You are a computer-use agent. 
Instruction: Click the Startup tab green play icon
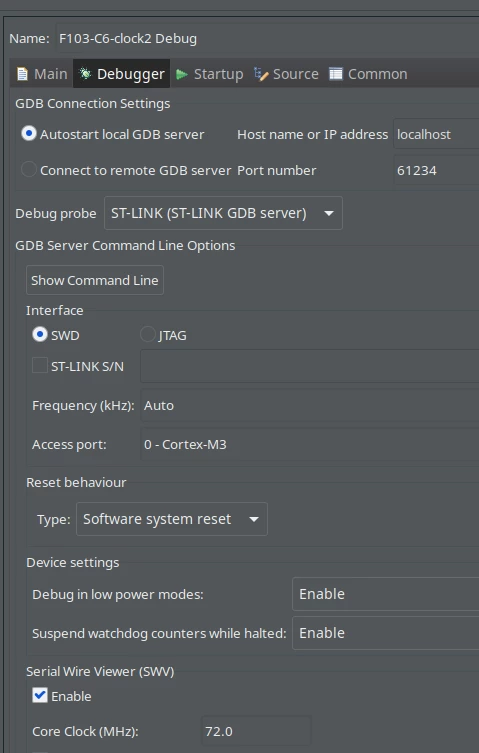pyautogui.click(x=182, y=74)
